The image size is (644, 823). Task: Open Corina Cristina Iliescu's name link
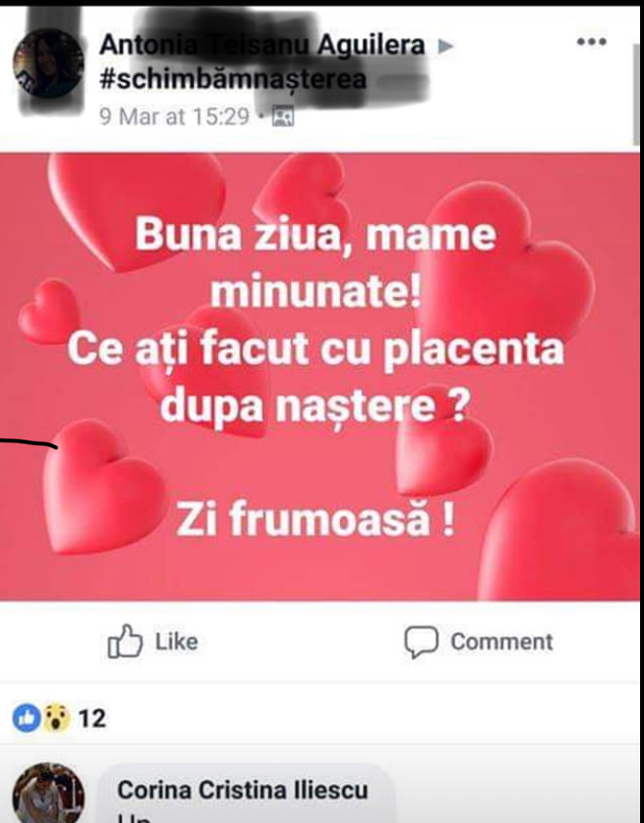[x=243, y=790]
